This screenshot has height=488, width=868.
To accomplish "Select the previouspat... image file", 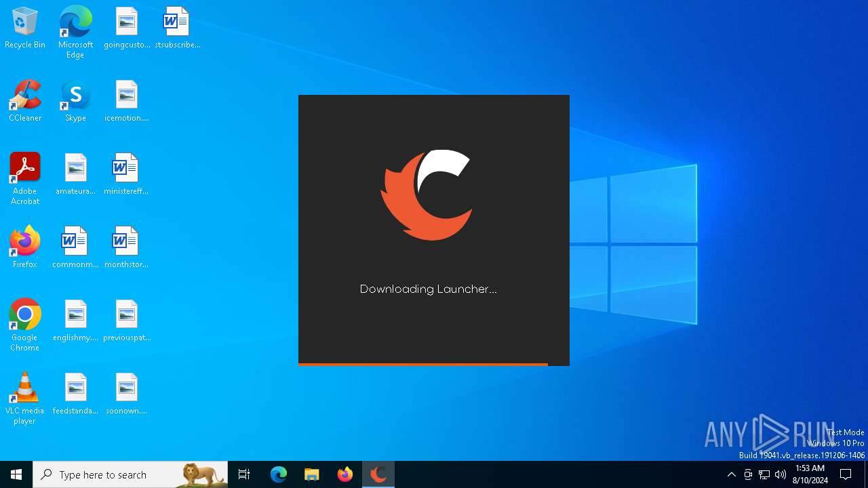I will coord(127,321).
